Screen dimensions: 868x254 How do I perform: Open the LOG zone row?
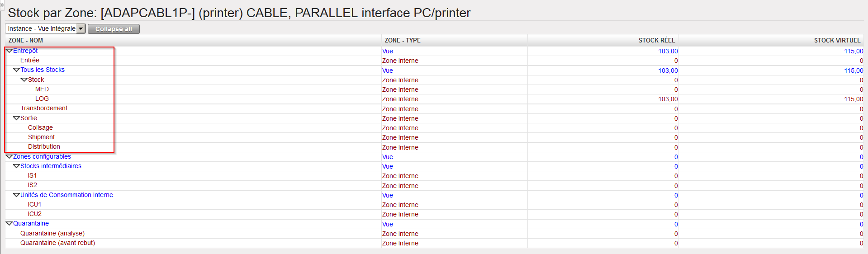pyautogui.click(x=42, y=99)
